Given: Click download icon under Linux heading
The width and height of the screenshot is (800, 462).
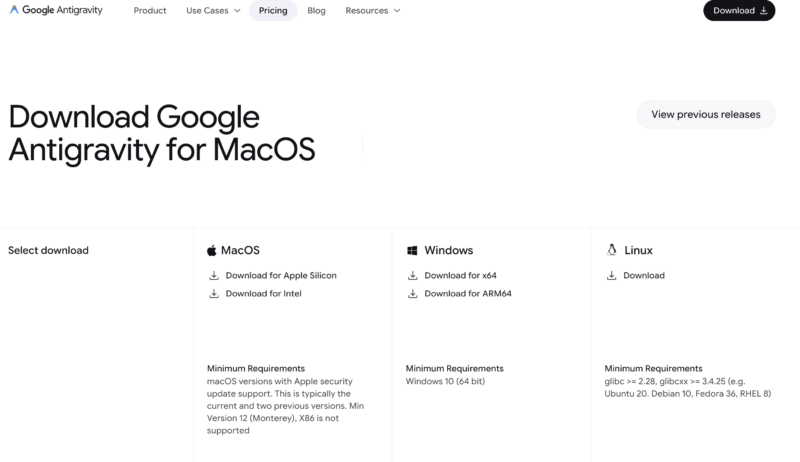Looking at the screenshot, I should (x=611, y=275).
